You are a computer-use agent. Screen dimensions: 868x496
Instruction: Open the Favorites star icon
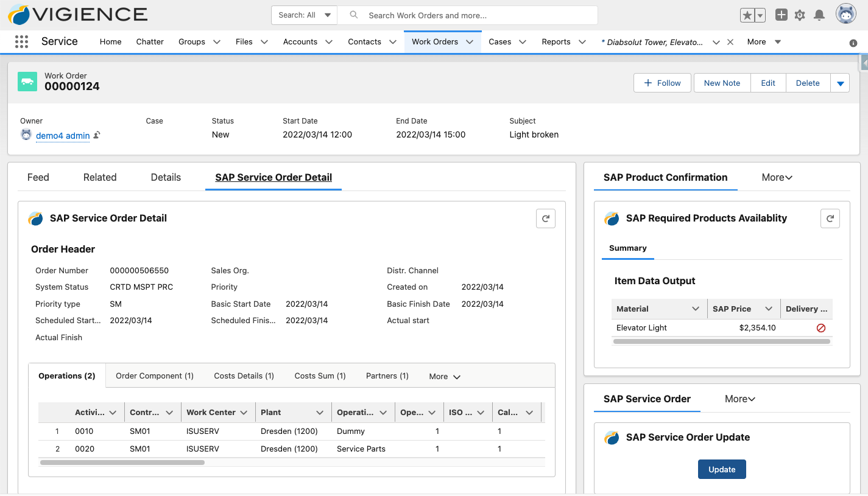[x=747, y=15]
